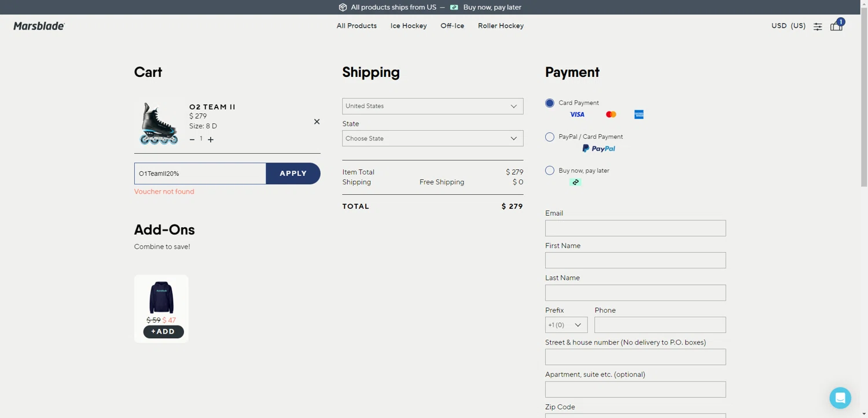This screenshot has height=418, width=868.
Task: Focus the Last Name field
Action: (x=635, y=293)
